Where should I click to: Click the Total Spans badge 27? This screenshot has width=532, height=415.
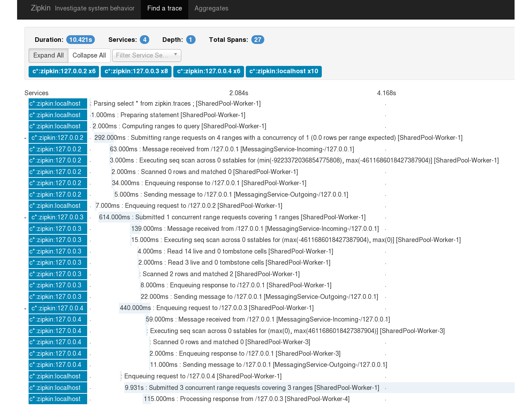pyautogui.click(x=258, y=40)
